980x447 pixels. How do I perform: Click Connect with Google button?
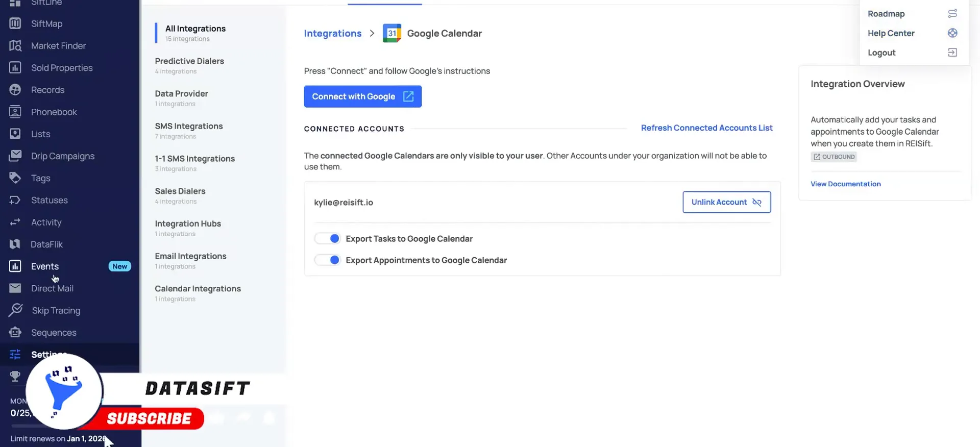[x=363, y=96]
